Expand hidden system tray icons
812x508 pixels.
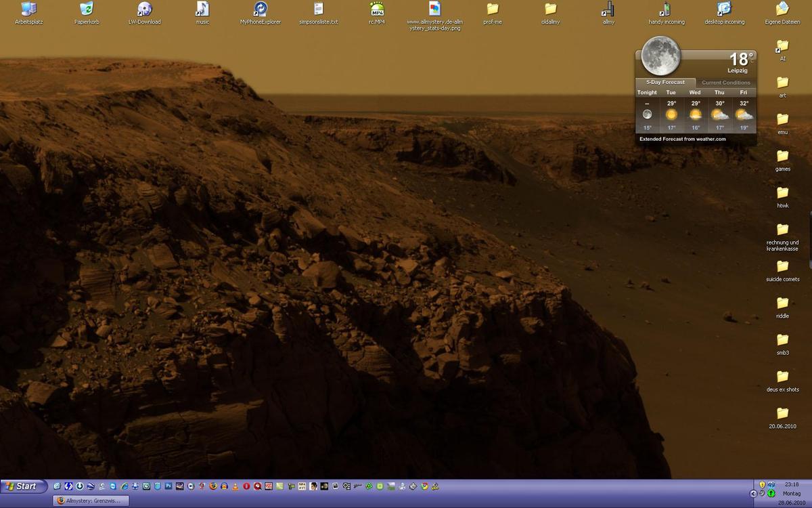click(753, 493)
